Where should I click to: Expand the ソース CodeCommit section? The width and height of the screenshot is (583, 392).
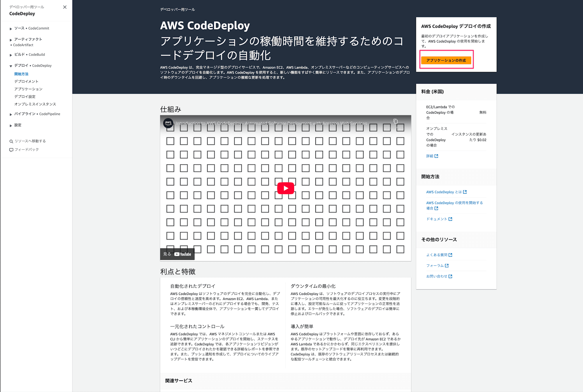11,29
